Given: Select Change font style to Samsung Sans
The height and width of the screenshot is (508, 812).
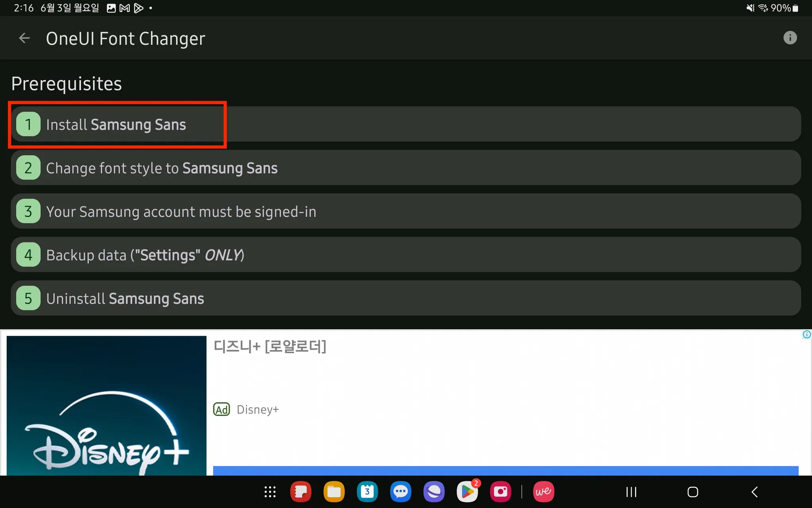Looking at the screenshot, I should click(x=162, y=168).
